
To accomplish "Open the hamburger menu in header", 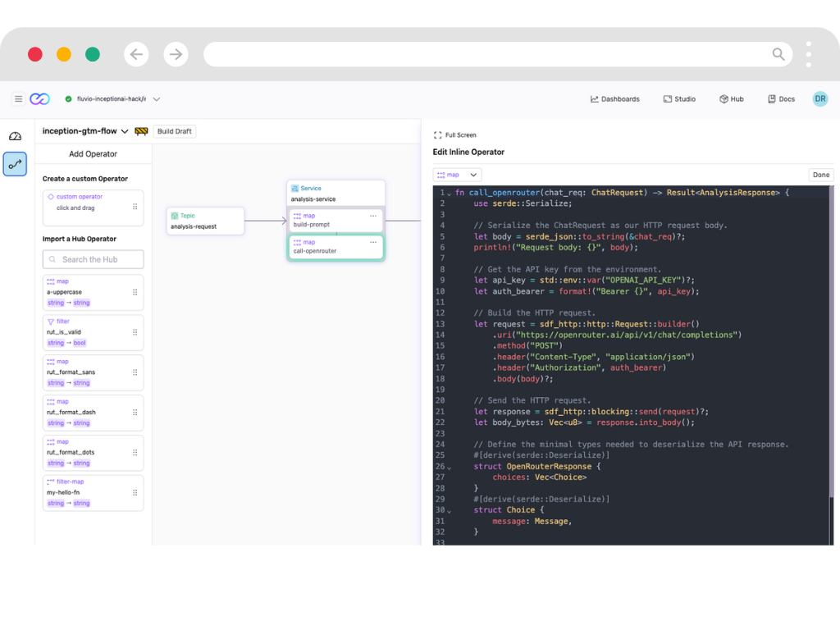I will tap(18, 99).
